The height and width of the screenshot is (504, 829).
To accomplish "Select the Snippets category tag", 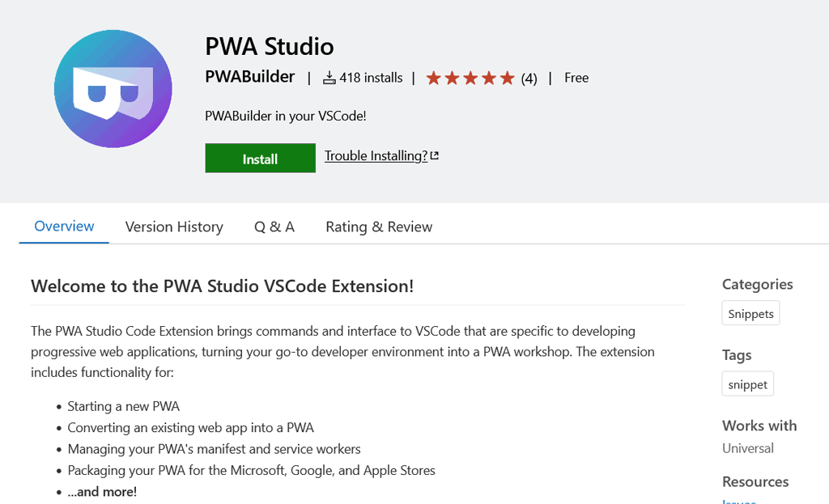I will (750, 313).
